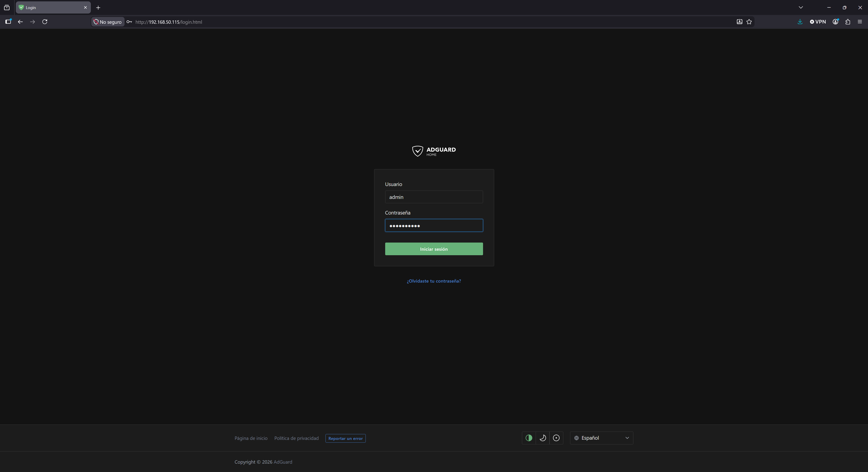Select the Login tab

click(53, 7)
